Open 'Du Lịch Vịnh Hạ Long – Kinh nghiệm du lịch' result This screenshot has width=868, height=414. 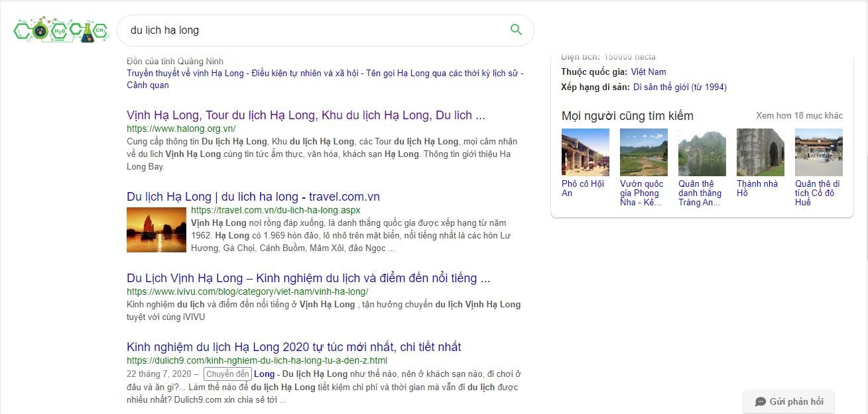pos(308,278)
